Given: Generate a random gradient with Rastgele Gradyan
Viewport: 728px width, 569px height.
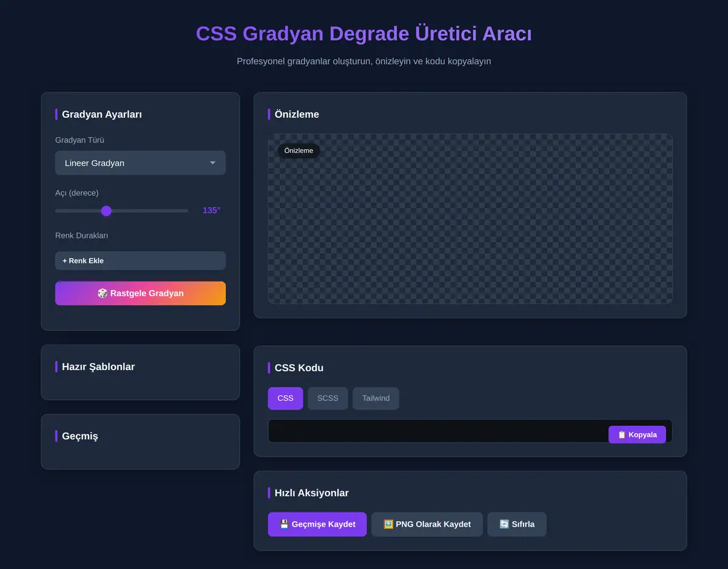Looking at the screenshot, I should [140, 293].
